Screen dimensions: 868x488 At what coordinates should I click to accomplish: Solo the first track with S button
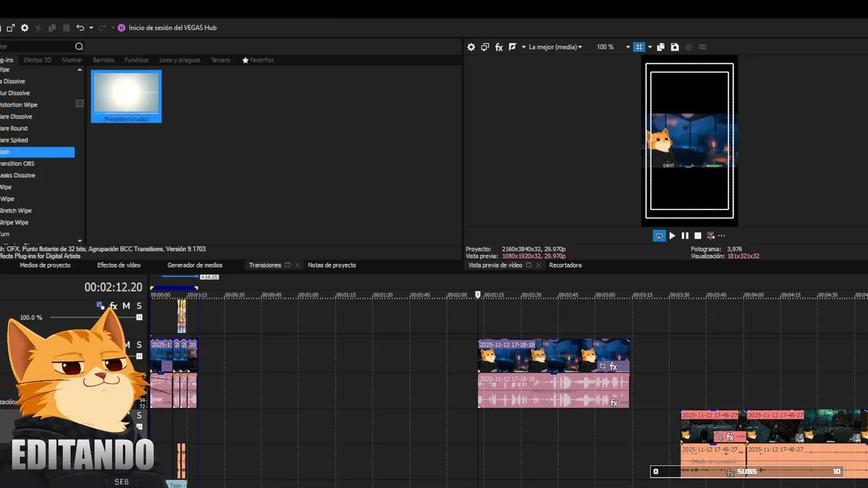139,306
